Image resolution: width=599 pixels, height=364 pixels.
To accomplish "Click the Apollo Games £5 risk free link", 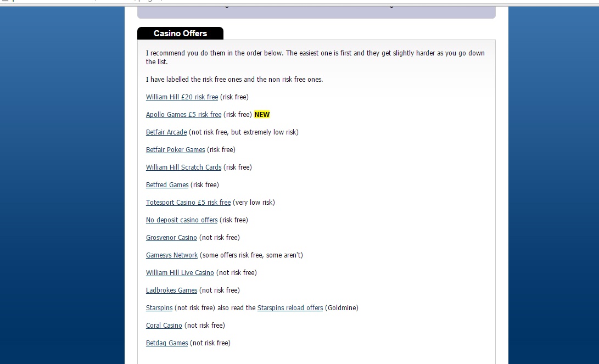I will point(183,115).
